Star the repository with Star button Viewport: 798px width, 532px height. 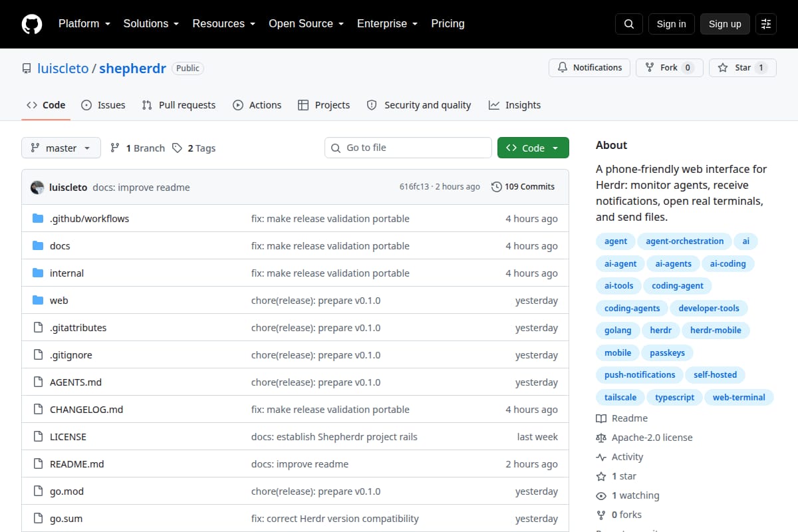point(743,68)
